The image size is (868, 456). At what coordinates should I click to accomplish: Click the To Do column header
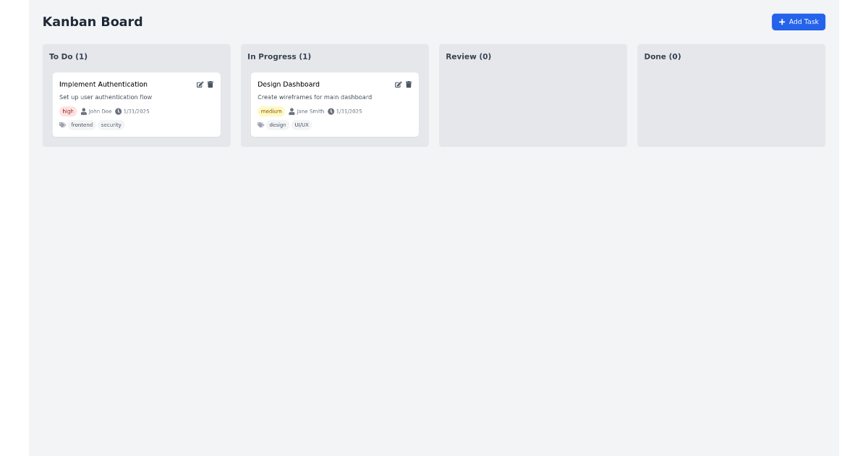68,56
